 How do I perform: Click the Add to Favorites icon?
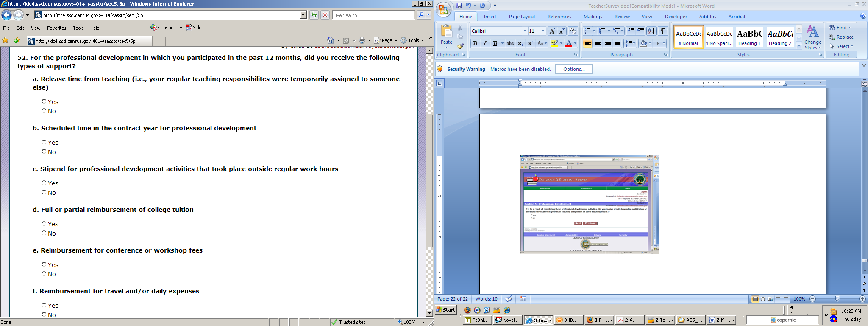coord(17,40)
